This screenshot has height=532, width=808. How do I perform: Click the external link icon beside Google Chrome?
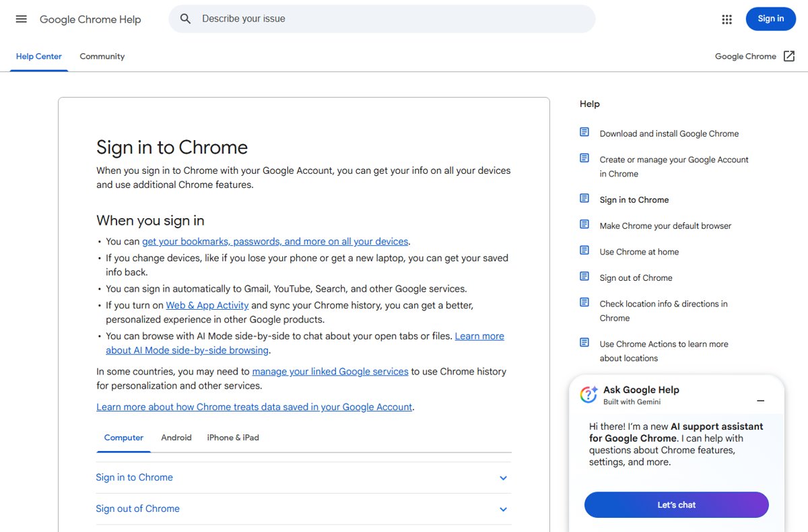tap(789, 57)
